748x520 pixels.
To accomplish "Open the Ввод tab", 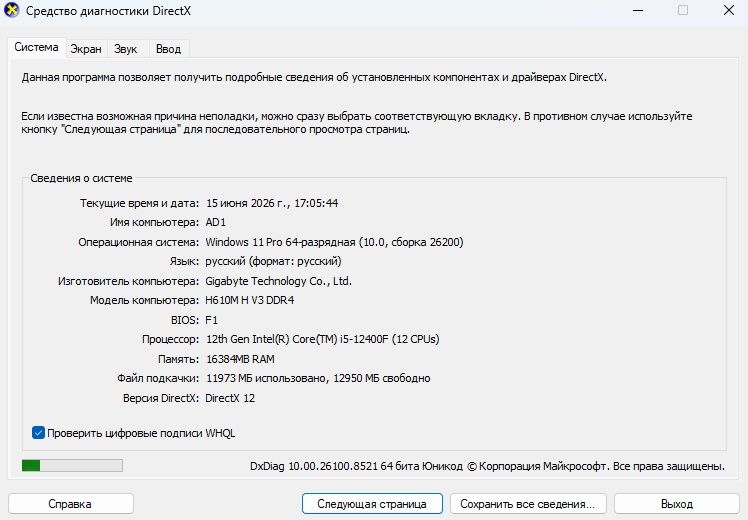I will [x=168, y=49].
